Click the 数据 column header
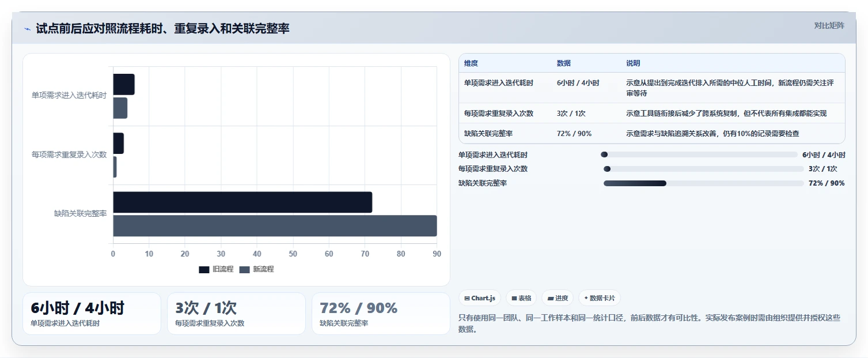Image resolution: width=868 pixels, height=358 pixels. (x=564, y=63)
